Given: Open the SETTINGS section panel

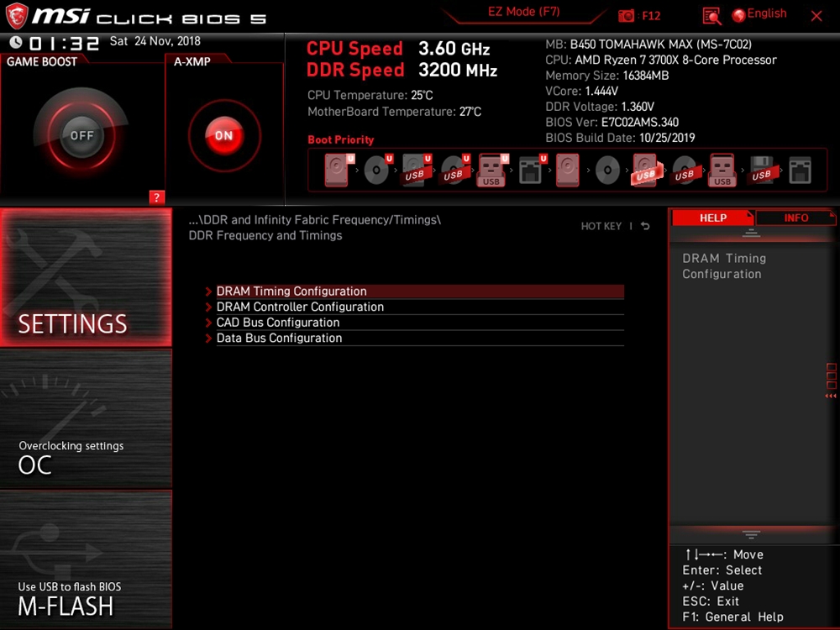Looking at the screenshot, I should (86, 277).
